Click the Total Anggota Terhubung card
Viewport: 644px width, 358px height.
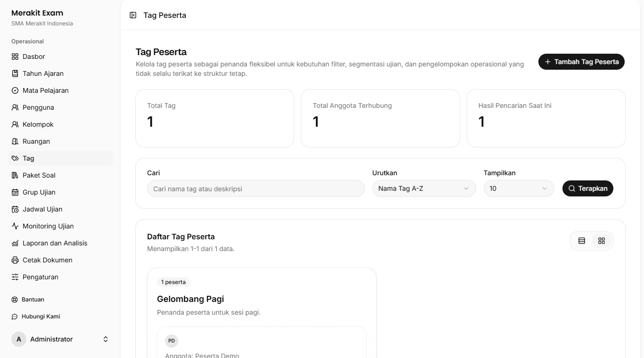380,118
